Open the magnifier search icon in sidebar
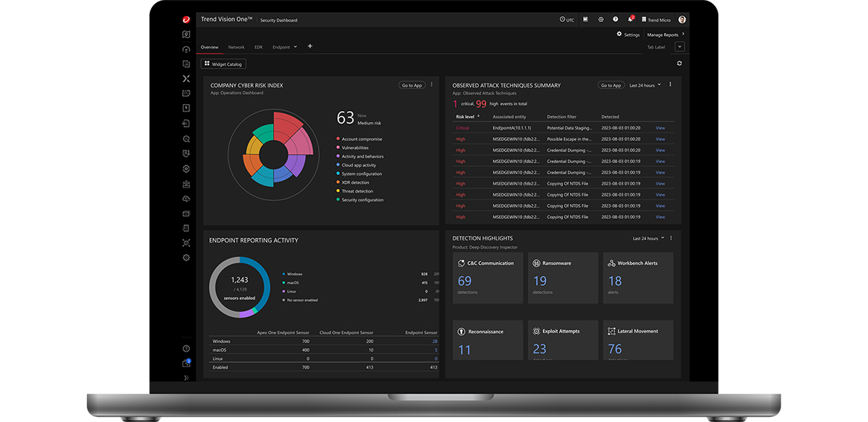Viewport: 868px width, 422px height. [x=186, y=138]
